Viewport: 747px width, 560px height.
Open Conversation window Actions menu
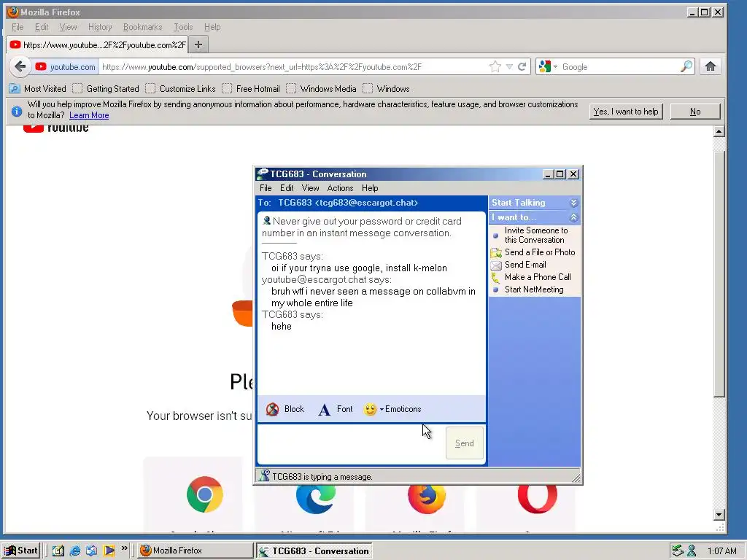point(340,188)
